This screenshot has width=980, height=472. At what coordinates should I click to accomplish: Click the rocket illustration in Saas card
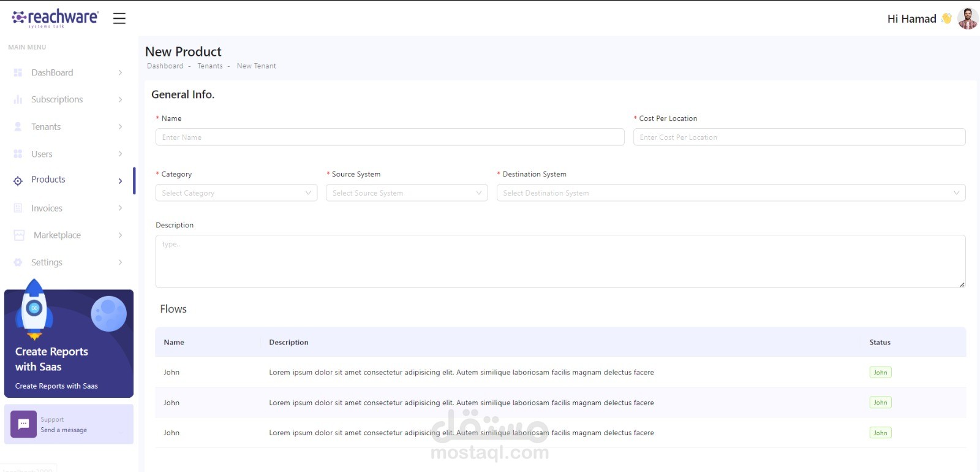(34, 310)
